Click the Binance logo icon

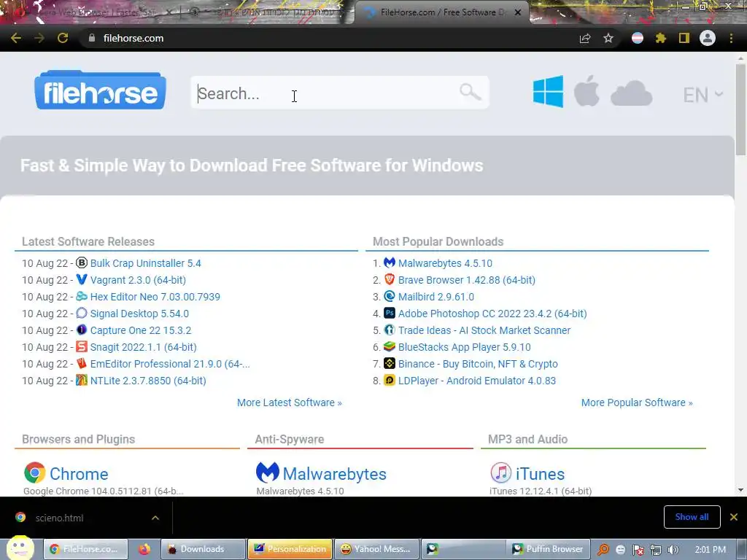click(390, 363)
